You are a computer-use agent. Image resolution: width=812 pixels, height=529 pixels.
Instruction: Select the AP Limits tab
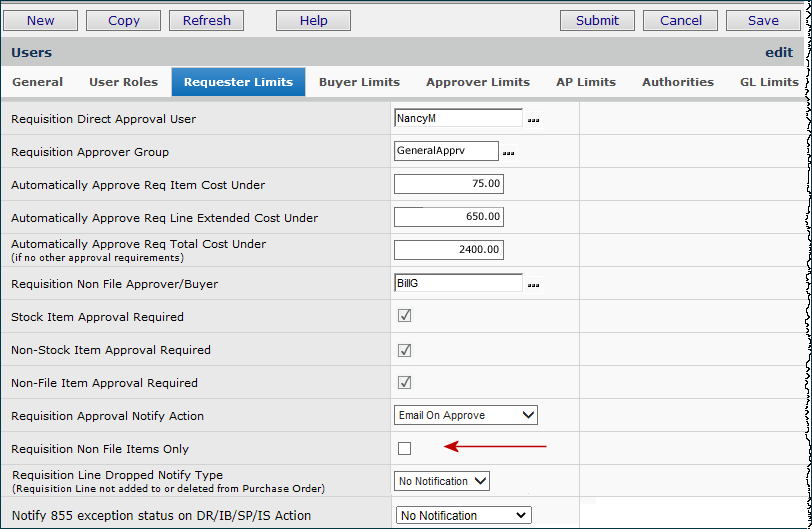[586, 82]
